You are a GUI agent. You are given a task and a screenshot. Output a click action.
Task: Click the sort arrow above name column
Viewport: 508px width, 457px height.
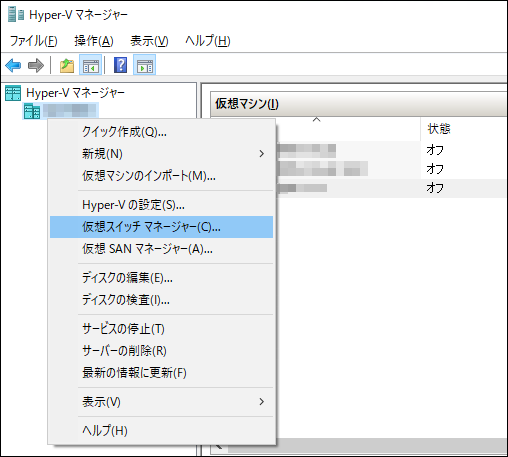[316, 119]
